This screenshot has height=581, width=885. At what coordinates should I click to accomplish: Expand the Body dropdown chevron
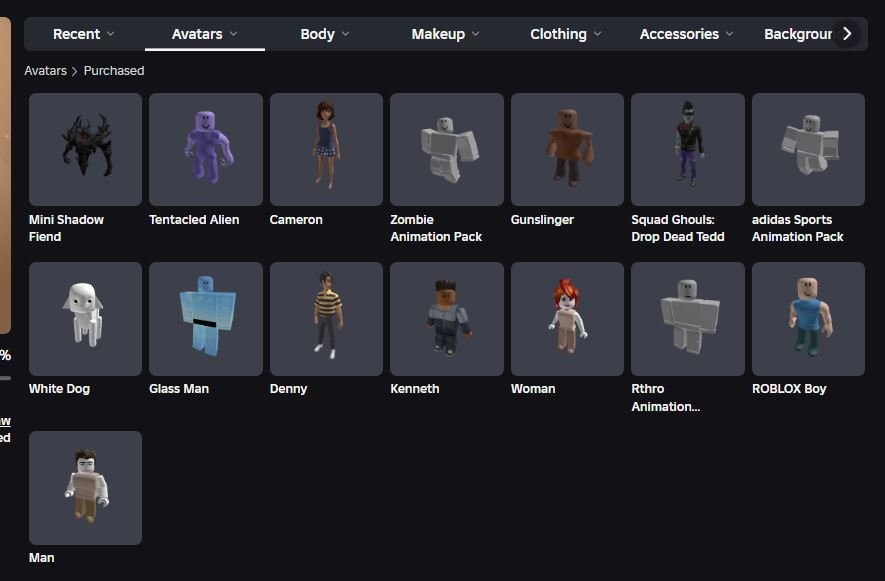tap(345, 34)
